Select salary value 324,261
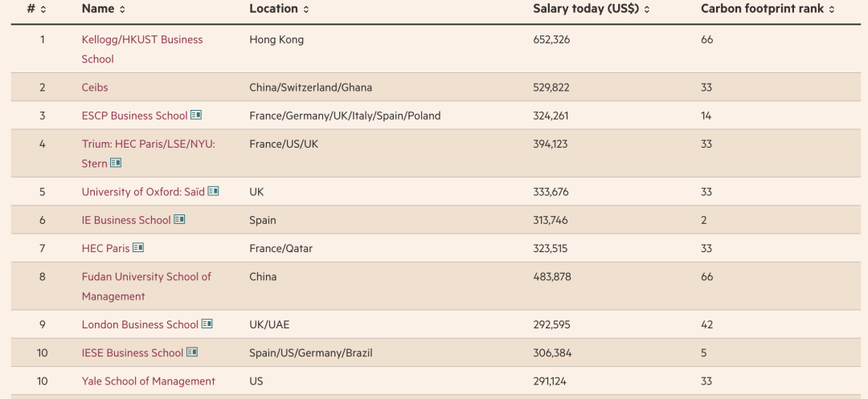The image size is (868, 399). (551, 116)
